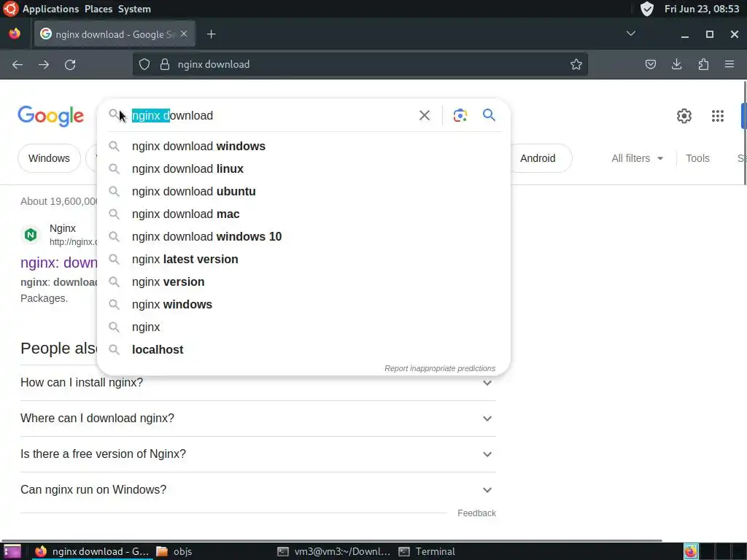The image size is (747, 560).
Task: Select suggestion nginx download linux
Action: [303, 168]
